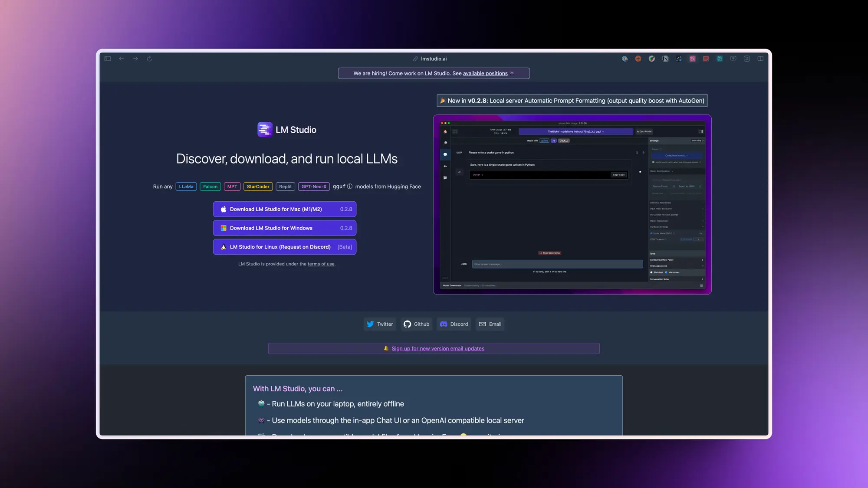868x488 pixels.
Task: Click the 'With LM Studio, you can ...' heading
Action: (298, 389)
